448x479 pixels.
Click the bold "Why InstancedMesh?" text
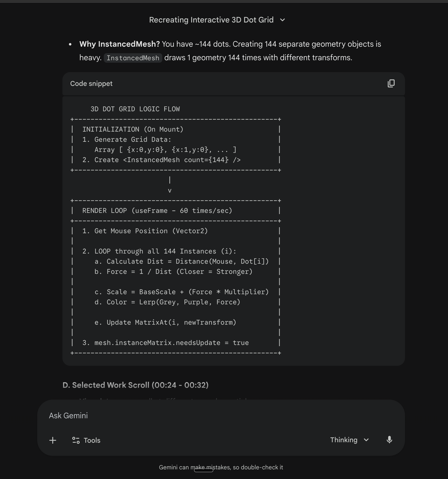[x=119, y=44]
